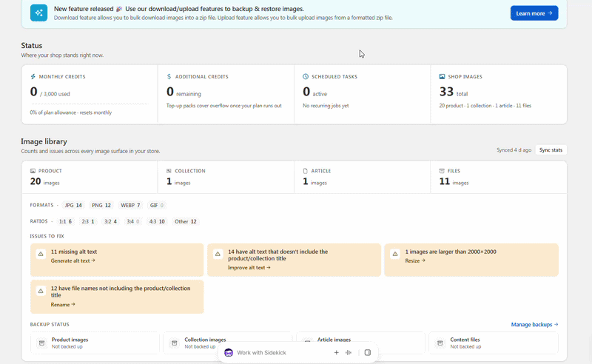
Task: Click warning icon on missing alt text card
Action: click(41, 254)
